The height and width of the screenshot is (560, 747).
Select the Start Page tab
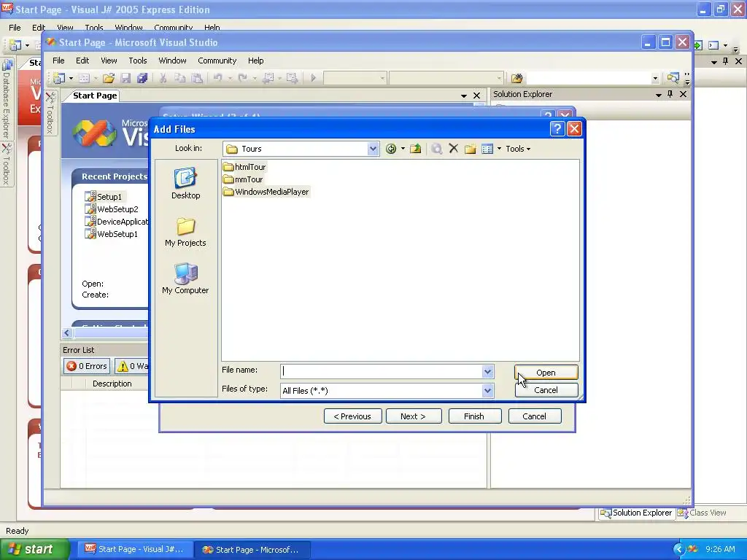(95, 96)
